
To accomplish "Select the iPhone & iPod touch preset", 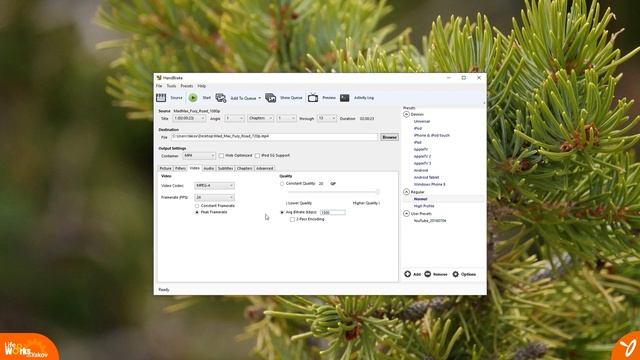I will click(432, 136).
